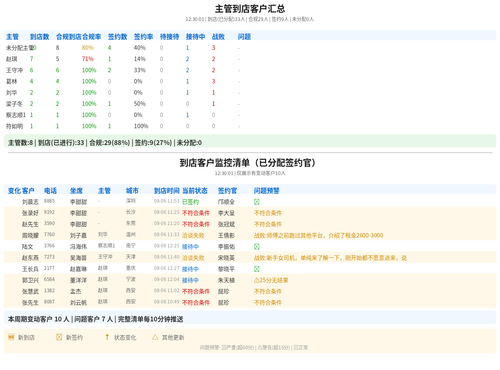Click the 客户 column header
Image resolution: width=500 pixels, height=370 pixels.
click(x=28, y=191)
